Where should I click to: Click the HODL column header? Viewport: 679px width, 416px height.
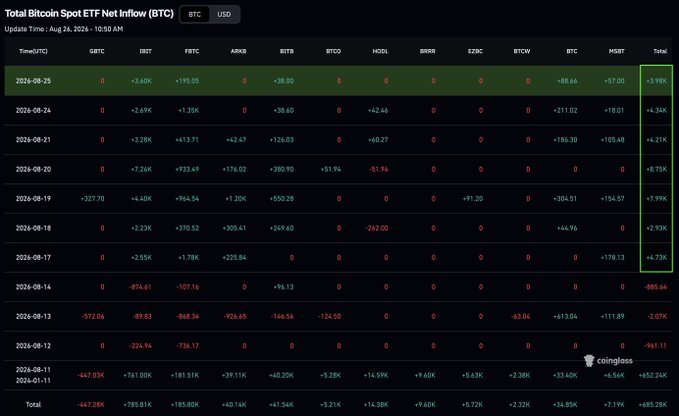(380, 51)
